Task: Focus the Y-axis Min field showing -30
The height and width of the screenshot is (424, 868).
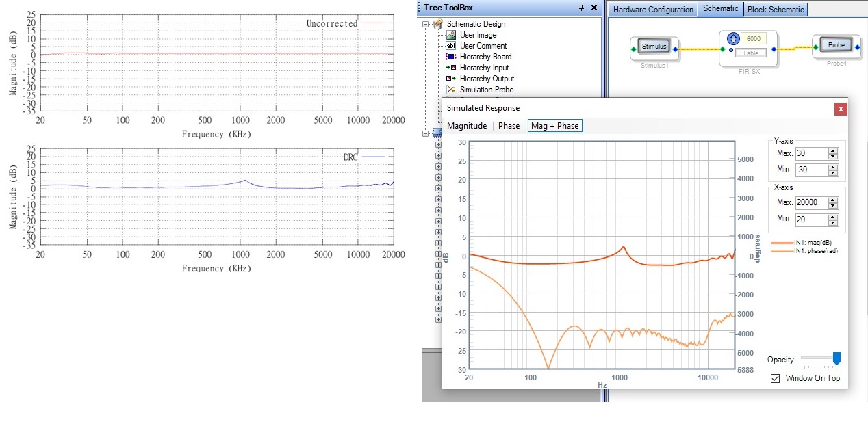Action: click(811, 170)
